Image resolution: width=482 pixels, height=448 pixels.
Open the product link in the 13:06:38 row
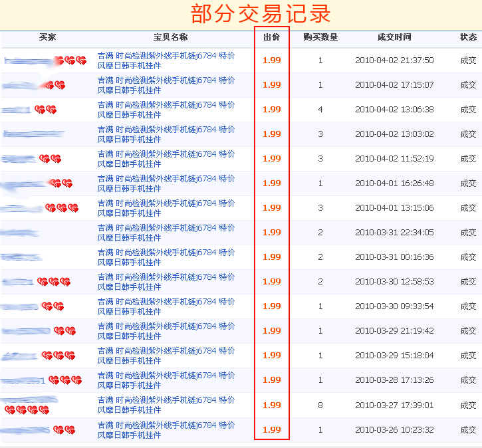click(166, 110)
